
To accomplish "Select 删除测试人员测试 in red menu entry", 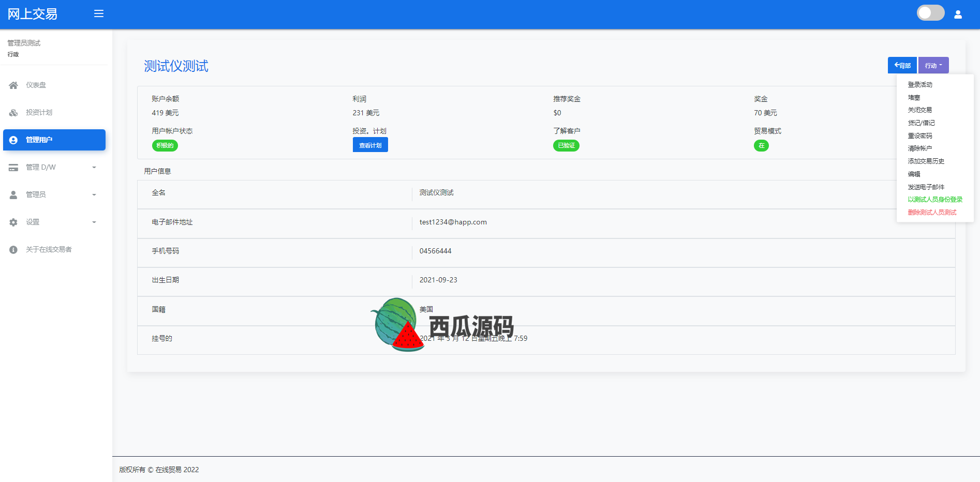I will [932, 213].
